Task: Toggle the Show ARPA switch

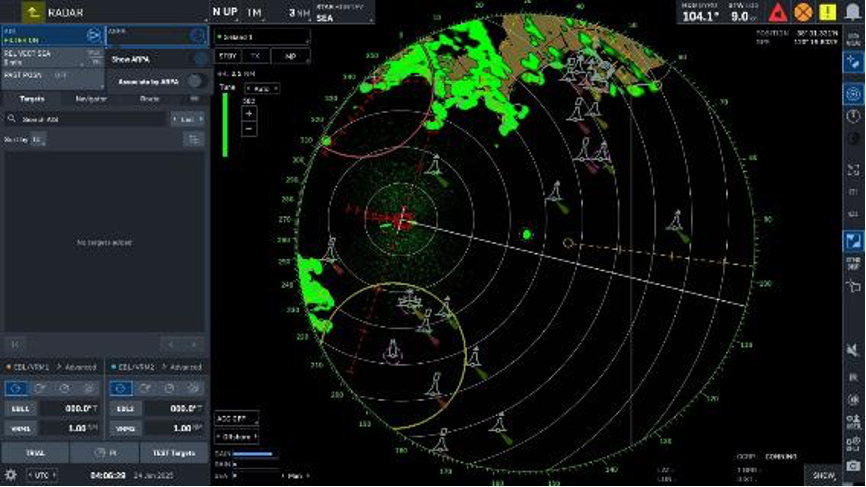Action: 198,59
